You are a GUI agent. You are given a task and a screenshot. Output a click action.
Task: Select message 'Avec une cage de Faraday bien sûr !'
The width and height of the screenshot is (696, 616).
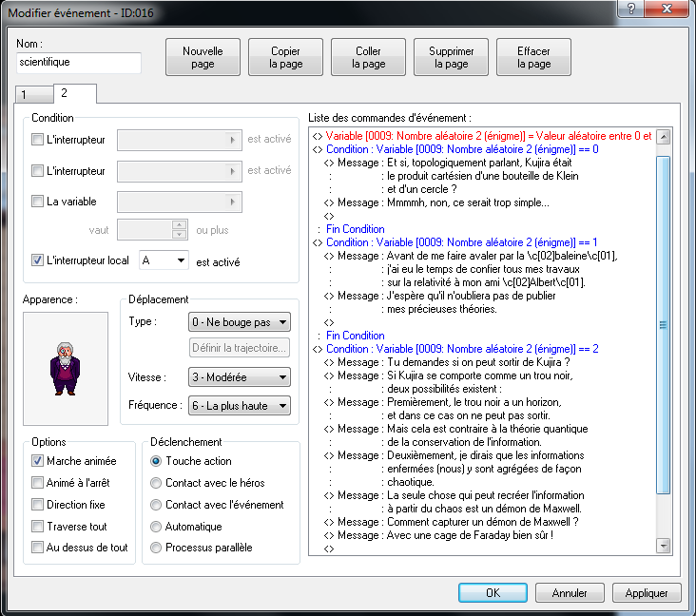coord(439,535)
